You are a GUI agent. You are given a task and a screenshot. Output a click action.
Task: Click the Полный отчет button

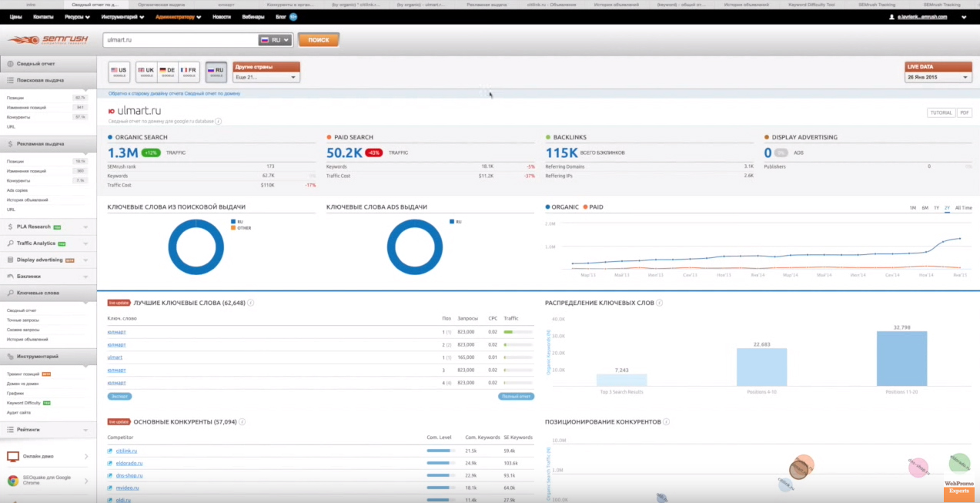click(516, 396)
